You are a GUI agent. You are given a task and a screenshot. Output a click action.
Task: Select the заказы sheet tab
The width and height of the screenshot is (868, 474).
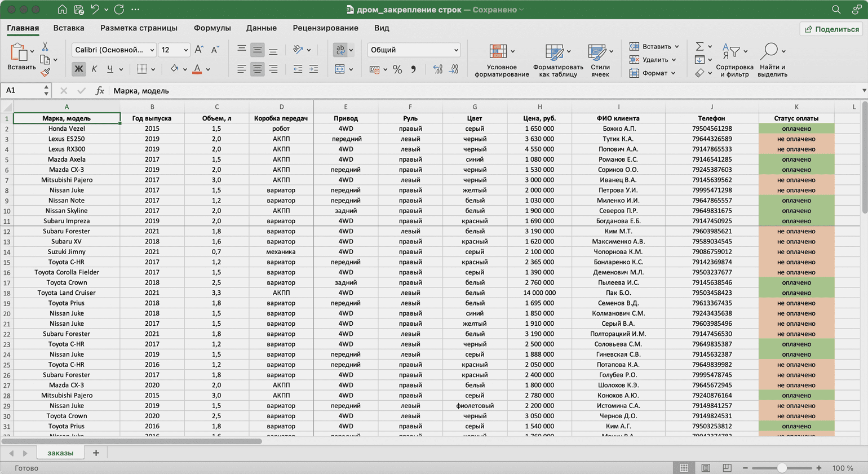tap(60, 453)
